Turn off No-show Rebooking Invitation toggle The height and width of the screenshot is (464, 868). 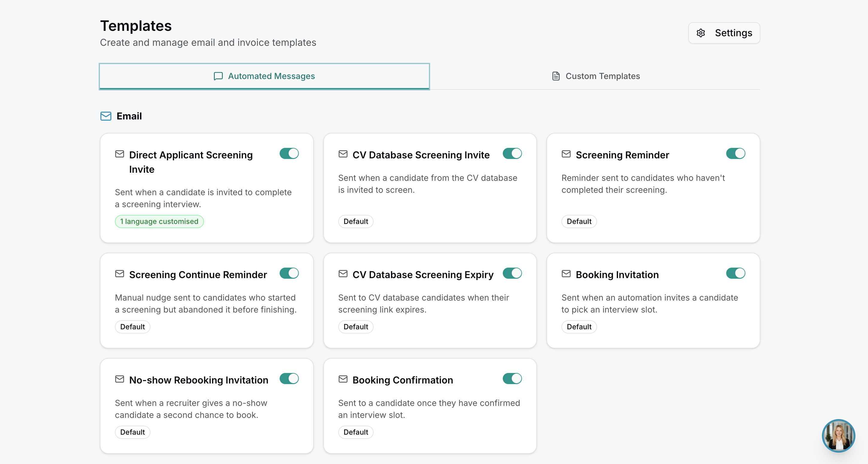click(x=289, y=379)
